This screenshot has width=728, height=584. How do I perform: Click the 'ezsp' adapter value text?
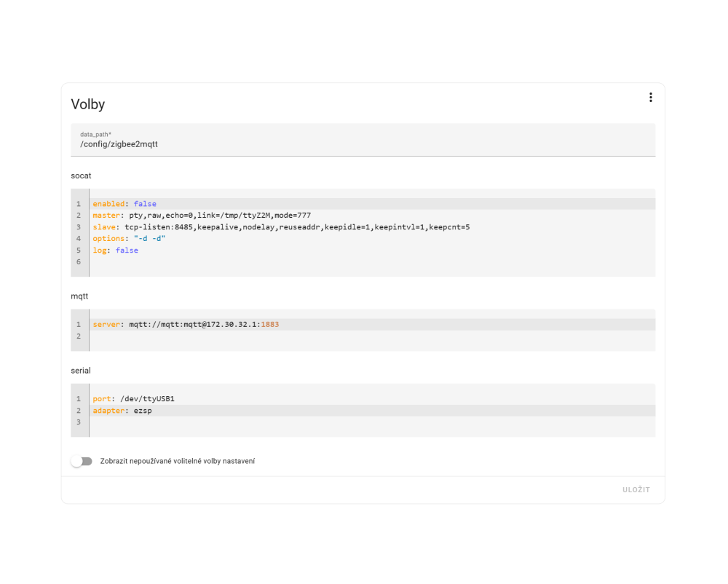(x=143, y=411)
